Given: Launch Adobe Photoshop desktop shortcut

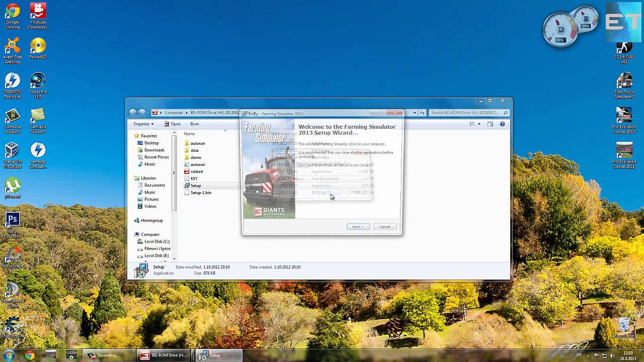Looking at the screenshot, I should (12, 225).
